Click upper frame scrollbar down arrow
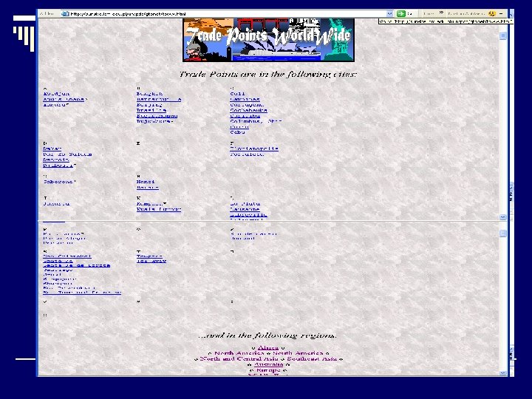The width and height of the screenshot is (532, 399). (x=503, y=216)
